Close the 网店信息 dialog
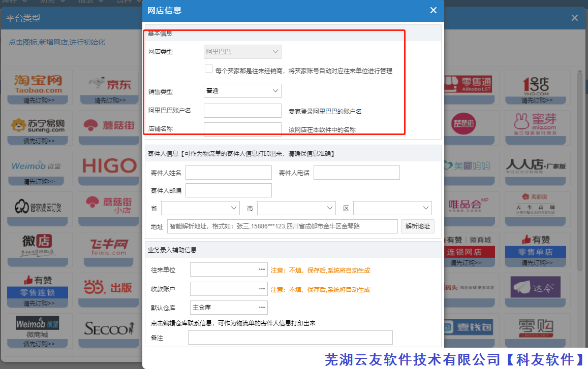 [x=433, y=10]
